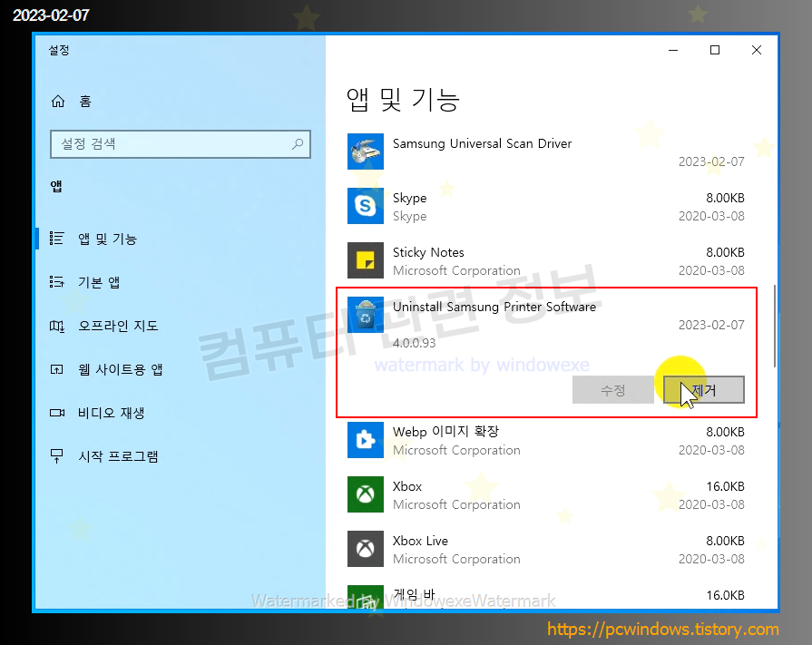
Task: Click Microsoft Corporation under Xbox Live
Action: point(456,559)
